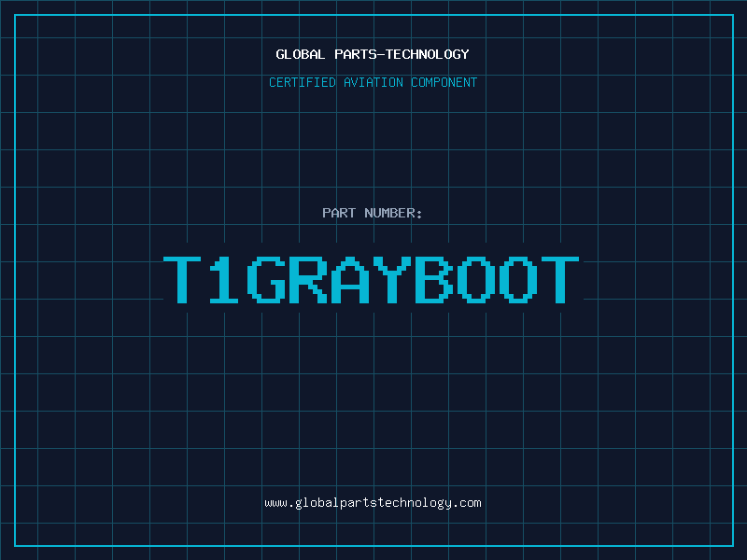Click the GLOBAL PARTS-TECHNOLOGY heading
The image size is (747, 560).
(373, 54)
